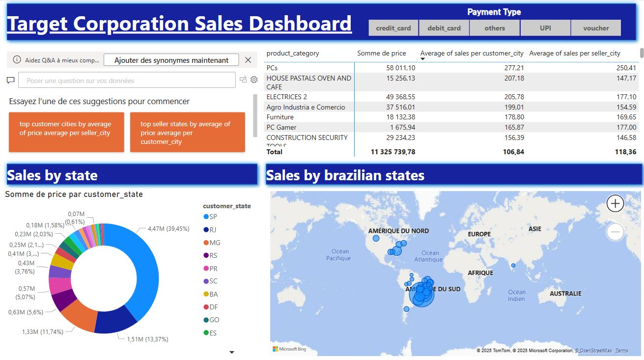
Task: Choose the others payment type option
Action: pyautogui.click(x=495, y=28)
